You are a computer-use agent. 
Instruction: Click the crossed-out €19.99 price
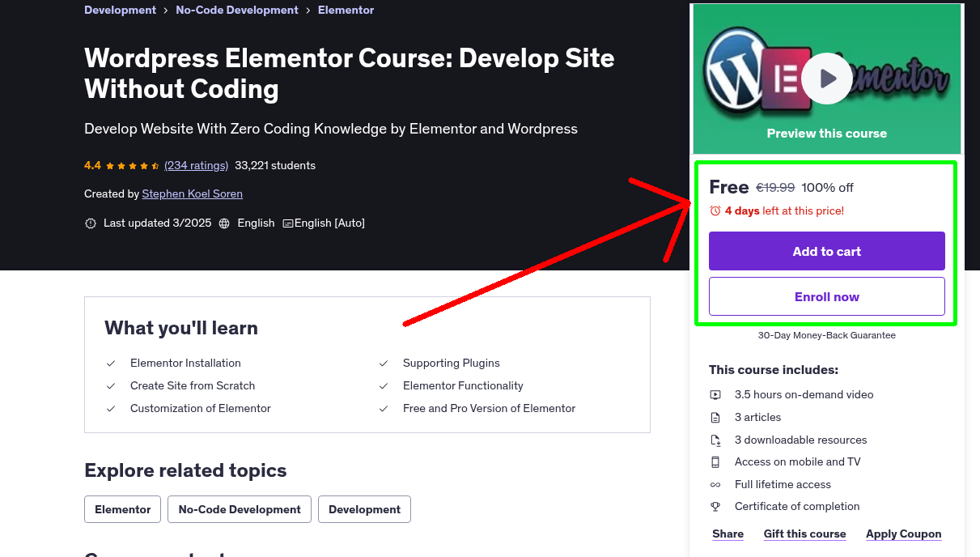pyautogui.click(x=775, y=188)
